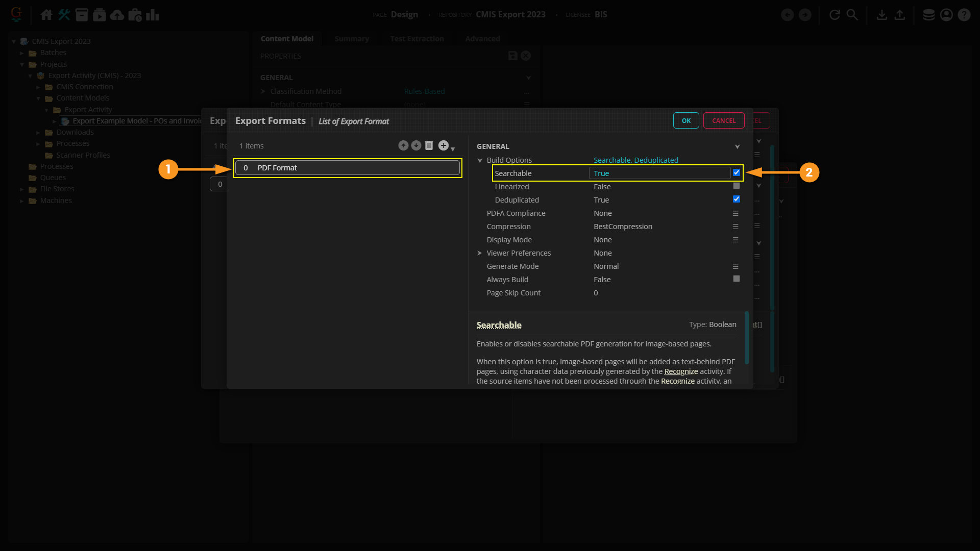Screen dimensions: 980x551
Task: Click the search magnifier icon in the header
Action: click(852, 15)
